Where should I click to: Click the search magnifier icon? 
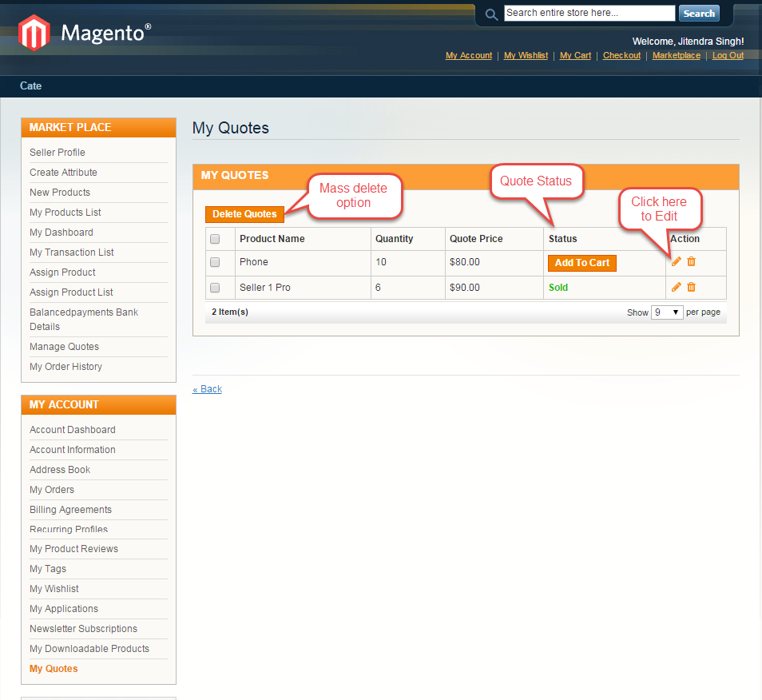pos(491,14)
